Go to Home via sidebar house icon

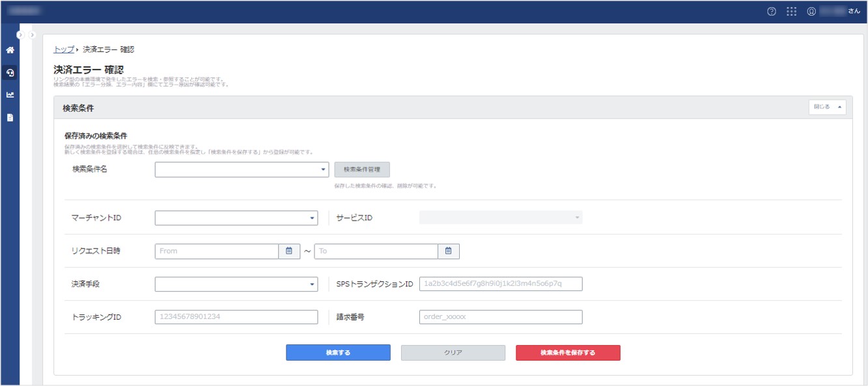[x=10, y=50]
